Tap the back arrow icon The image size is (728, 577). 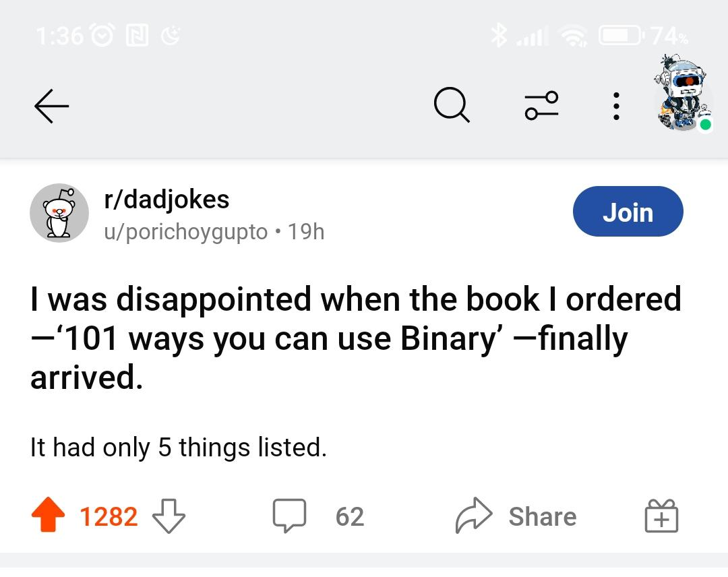point(51,107)
